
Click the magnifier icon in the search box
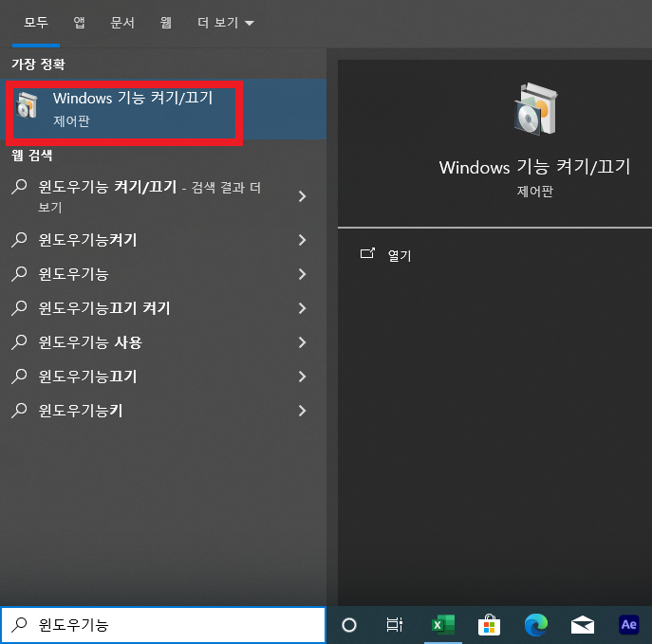tap(19, 624)
